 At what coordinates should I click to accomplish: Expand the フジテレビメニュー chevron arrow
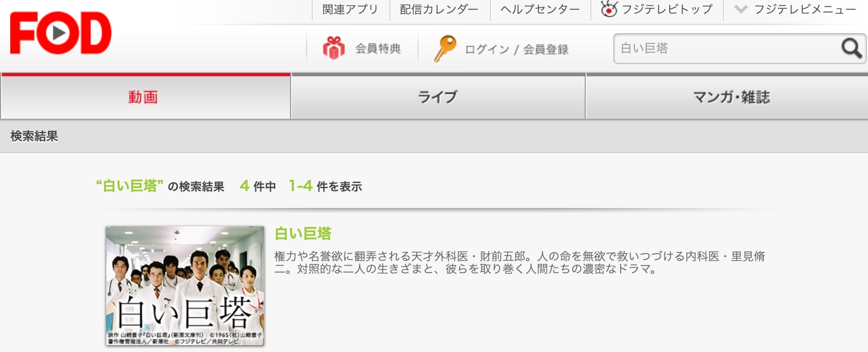[x=741, y=10]
